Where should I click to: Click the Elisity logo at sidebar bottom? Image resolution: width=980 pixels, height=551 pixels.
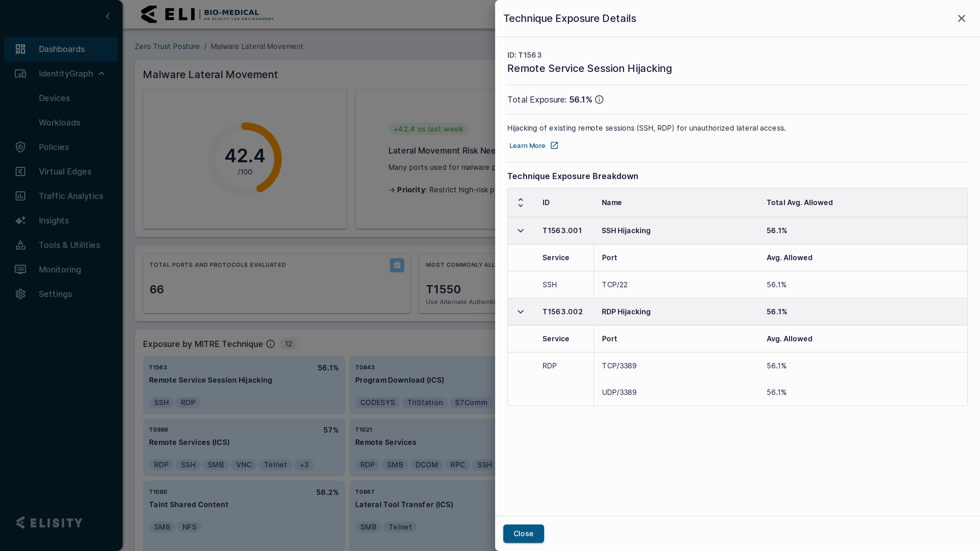[49, 523]
